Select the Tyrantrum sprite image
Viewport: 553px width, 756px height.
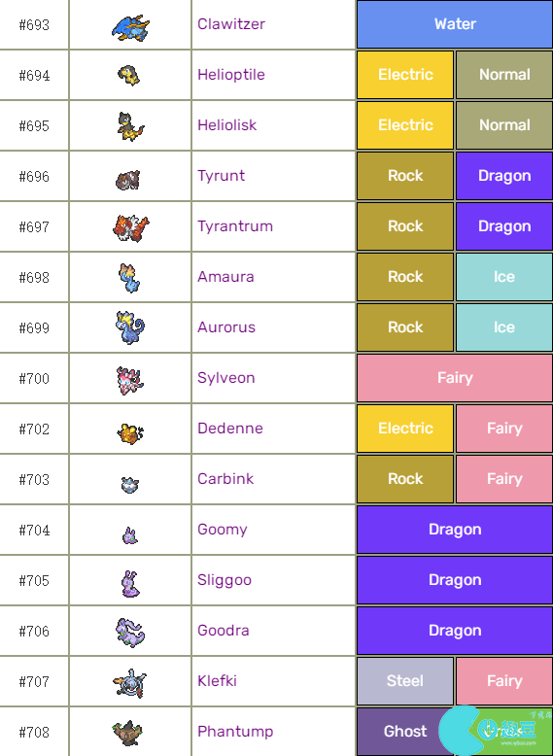pyautogui.click(x=130, y=228)
